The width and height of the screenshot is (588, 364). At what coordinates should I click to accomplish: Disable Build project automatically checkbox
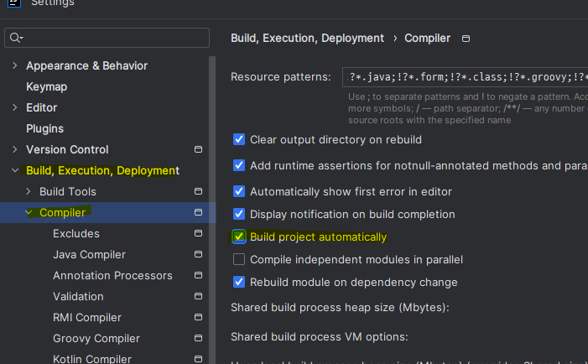(239, 237)
